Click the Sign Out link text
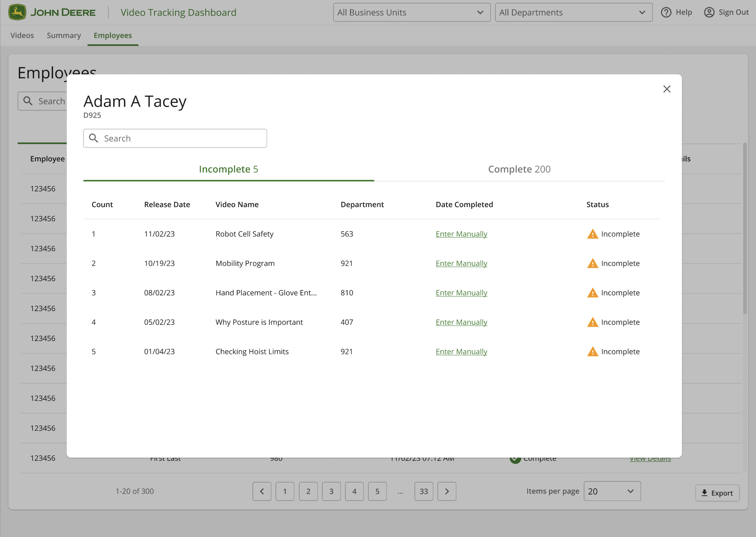756x537 pixels. click(x=734, y=12)
